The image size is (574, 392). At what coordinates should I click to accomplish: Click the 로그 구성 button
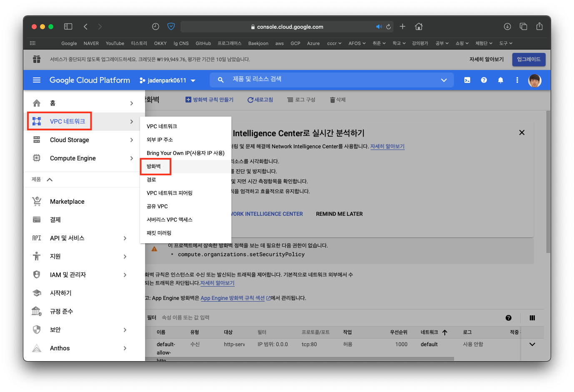click(x=301, y=100)
